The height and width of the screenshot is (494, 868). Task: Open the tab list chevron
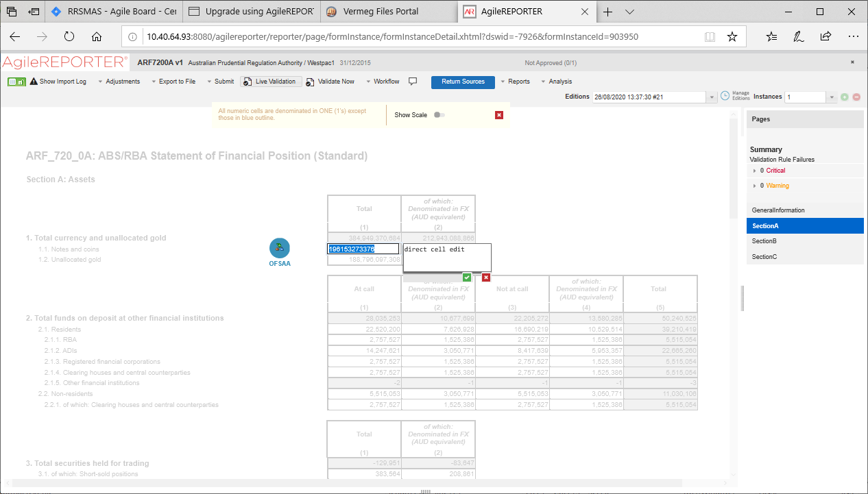pyautogui.click(x=630, y=12)
